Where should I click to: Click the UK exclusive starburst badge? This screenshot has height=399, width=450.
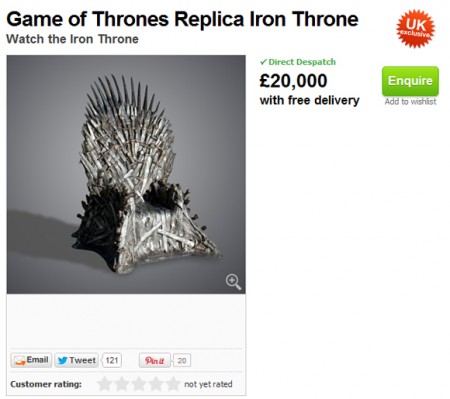point(415,29)
